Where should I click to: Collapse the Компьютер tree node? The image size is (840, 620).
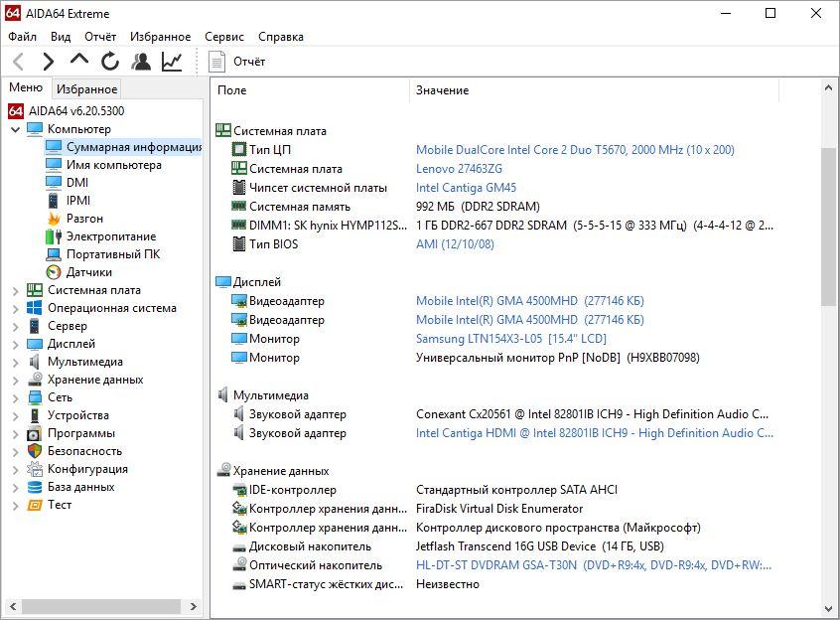15,129
